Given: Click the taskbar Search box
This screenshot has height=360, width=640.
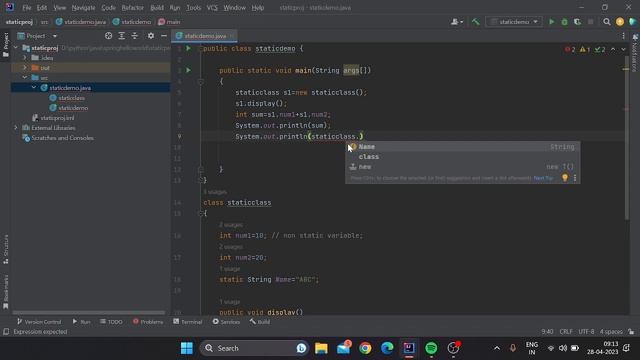Looking at the screenshot, I should 254,348.
